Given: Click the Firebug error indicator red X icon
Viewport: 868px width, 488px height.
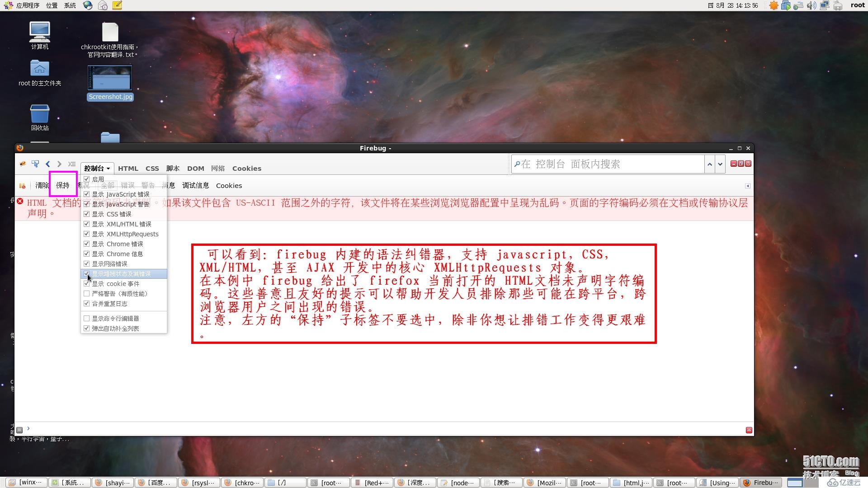Looking at the screenshot, I should (20, 202).
